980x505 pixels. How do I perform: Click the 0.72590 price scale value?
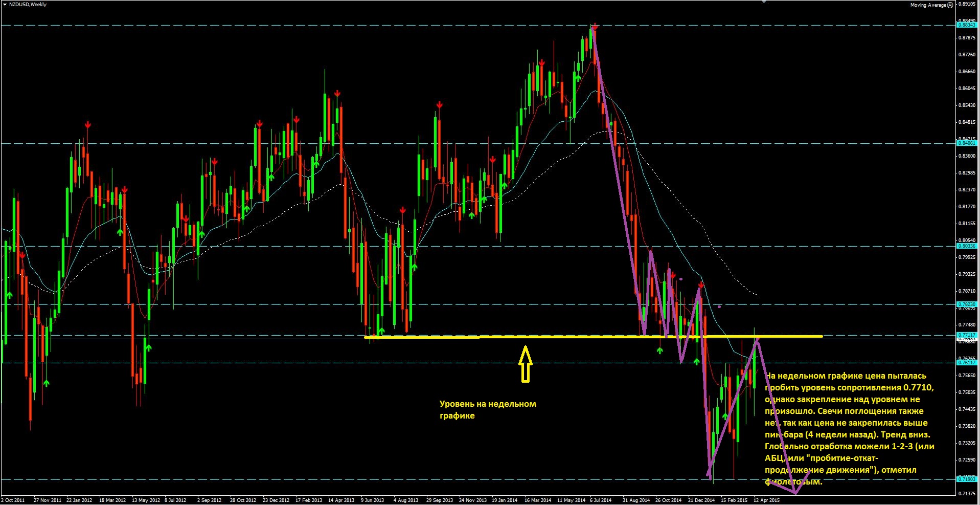pos(967,460)
